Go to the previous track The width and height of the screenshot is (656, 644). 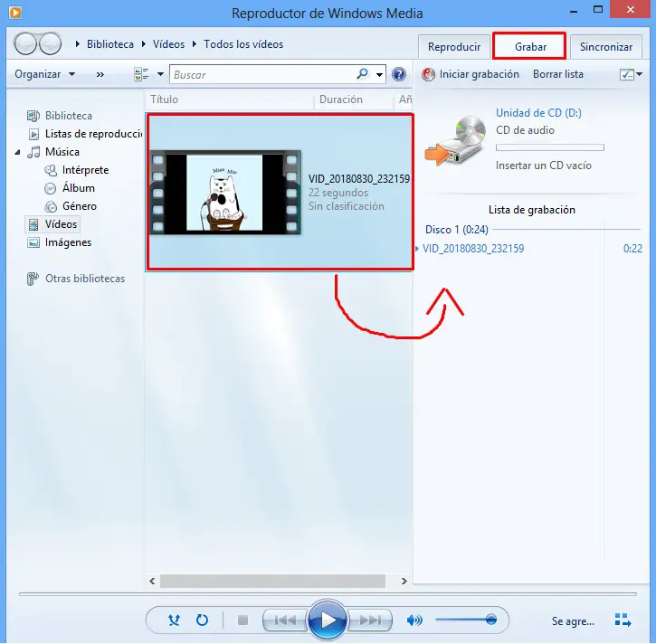click(x=285, y=620)
